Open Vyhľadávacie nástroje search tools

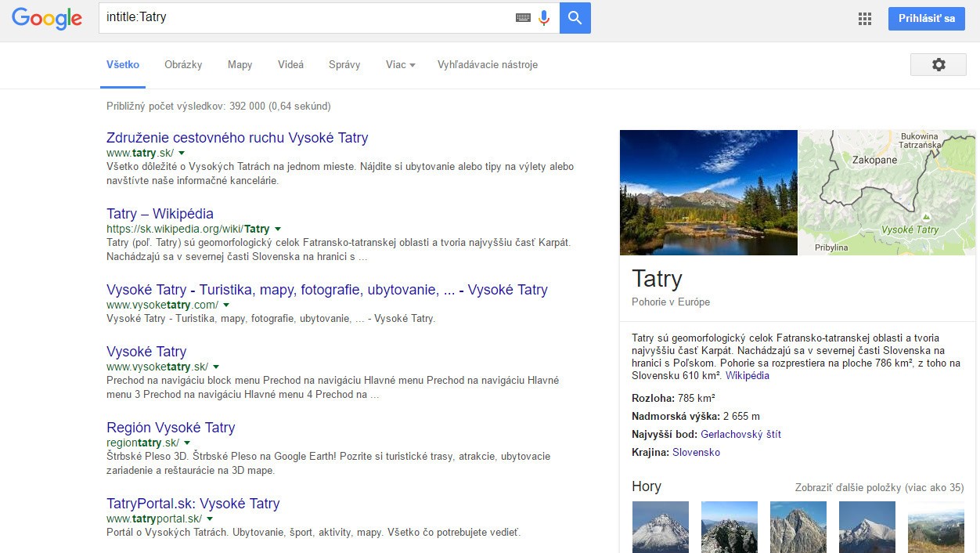coord(487,65)
